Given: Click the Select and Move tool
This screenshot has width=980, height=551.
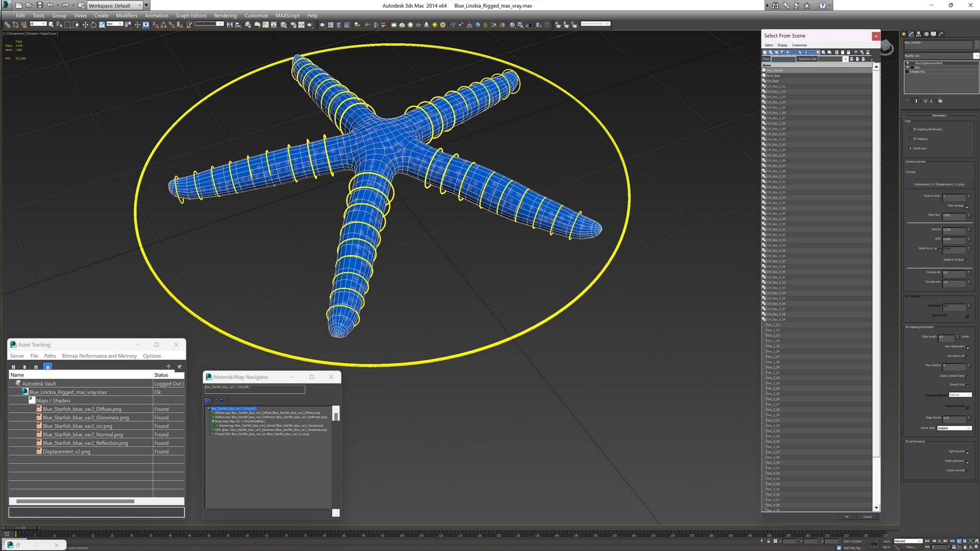Looking at the screenshot, I should coord(85,24).
